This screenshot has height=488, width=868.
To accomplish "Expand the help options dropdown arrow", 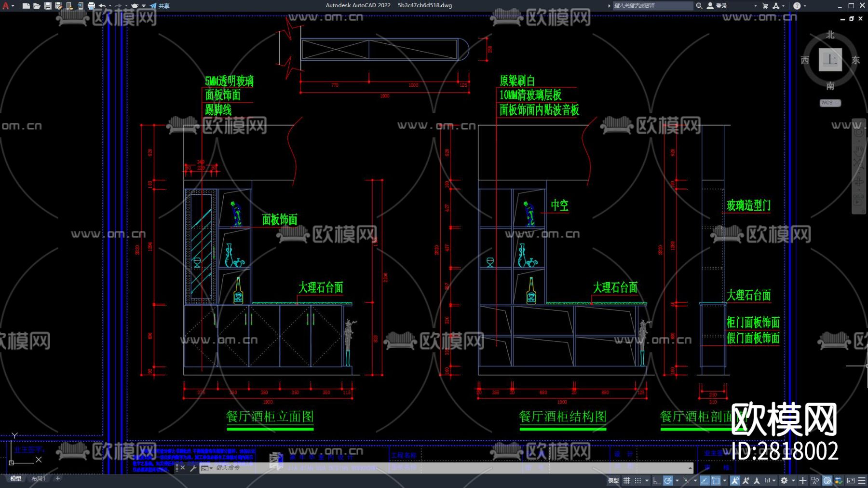I will (x=804, y=6).
